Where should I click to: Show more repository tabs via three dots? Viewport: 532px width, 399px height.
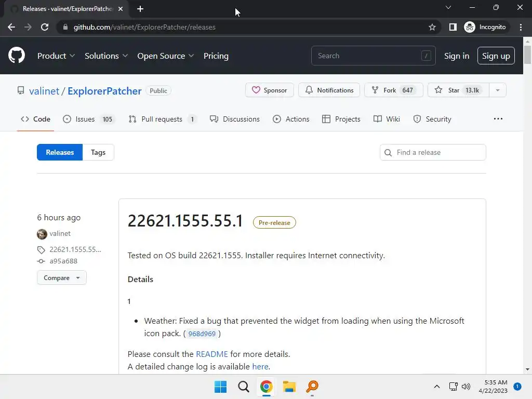[x=498, y=119]
